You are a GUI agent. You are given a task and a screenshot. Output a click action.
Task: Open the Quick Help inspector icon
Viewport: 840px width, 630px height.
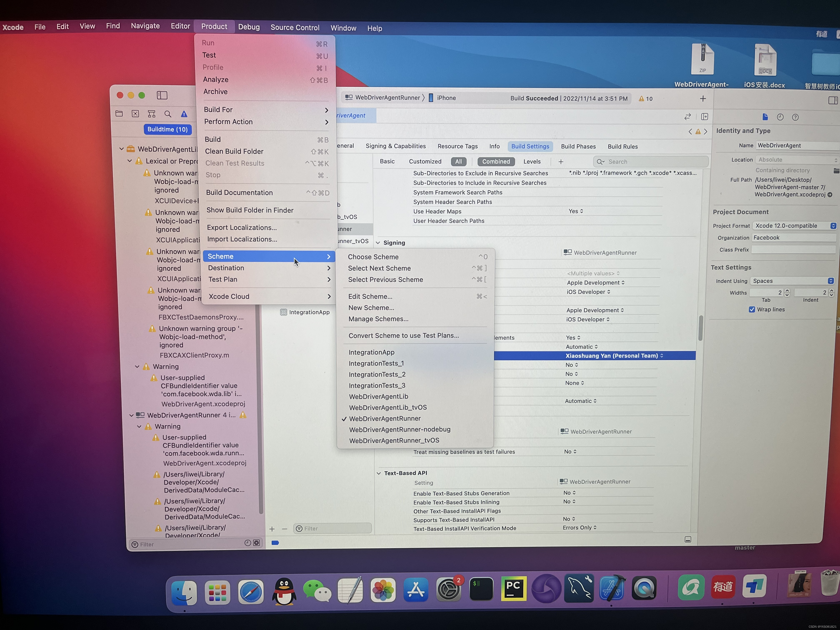coord(795,117)
